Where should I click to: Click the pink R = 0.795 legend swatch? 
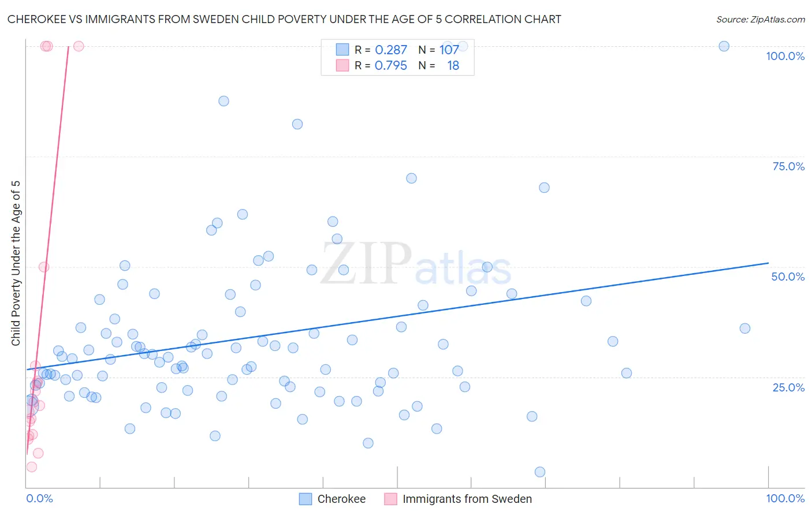(342, 65)
